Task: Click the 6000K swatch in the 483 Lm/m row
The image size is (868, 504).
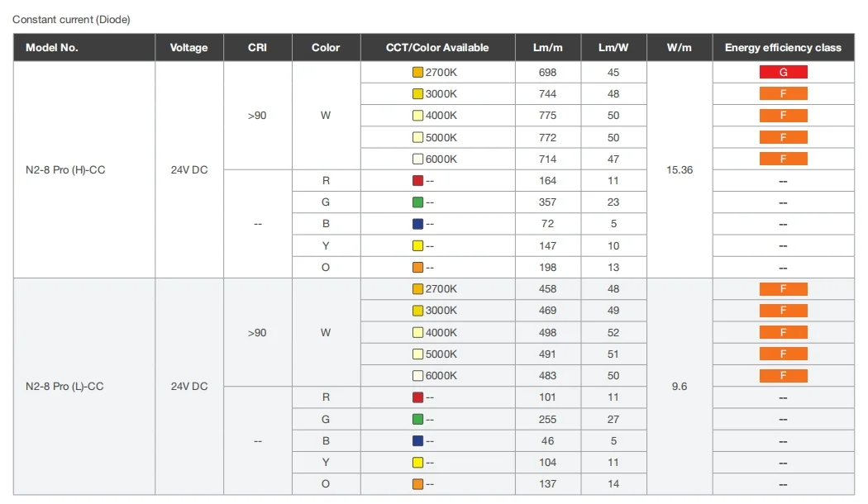Action: pos(417,376)
